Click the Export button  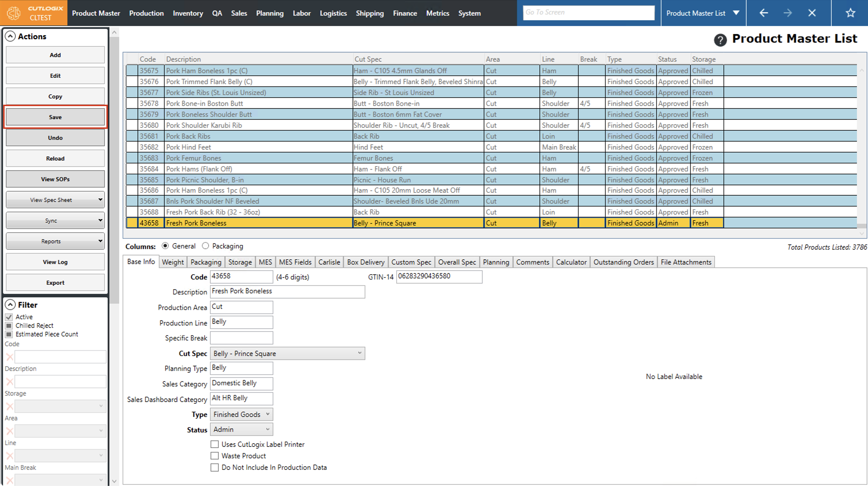click(x=55, y=282)
